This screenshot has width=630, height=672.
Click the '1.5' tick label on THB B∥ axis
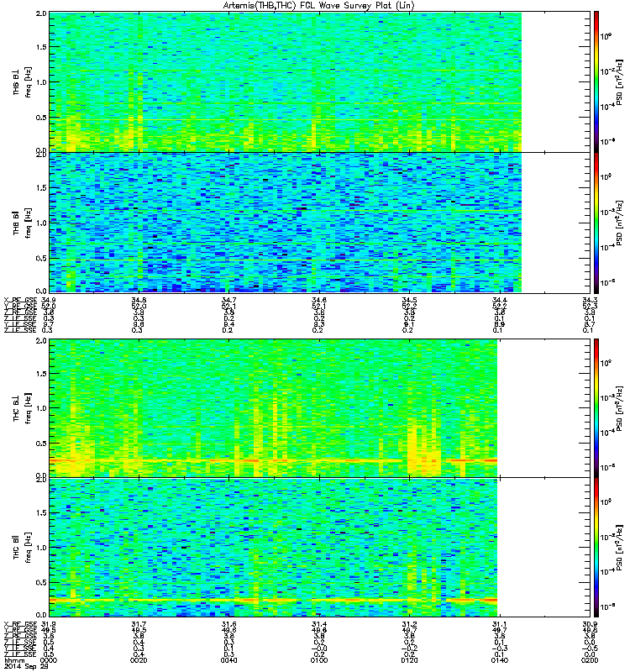click(x=41, y=187)
